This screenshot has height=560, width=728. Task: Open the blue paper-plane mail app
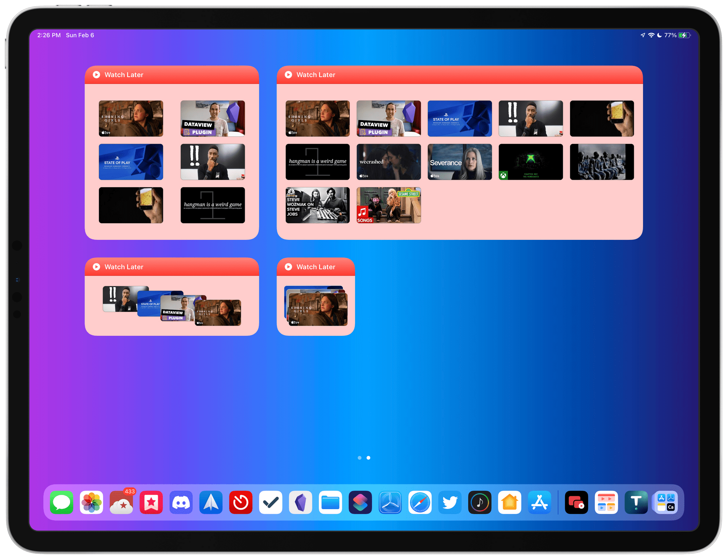coord(211,502)
